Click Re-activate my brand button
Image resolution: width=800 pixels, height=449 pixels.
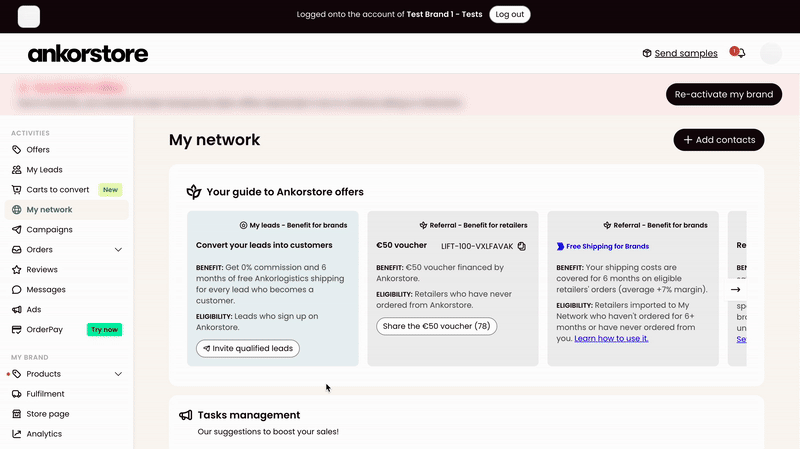(x=723, y=94)
